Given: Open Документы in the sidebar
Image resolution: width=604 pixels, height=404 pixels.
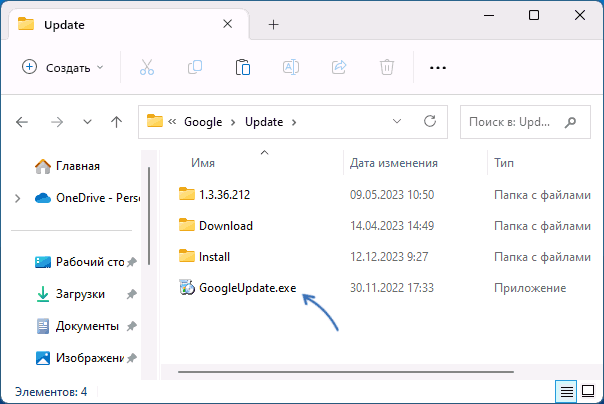Looking at the screenshot, I should tap(77, 326).
